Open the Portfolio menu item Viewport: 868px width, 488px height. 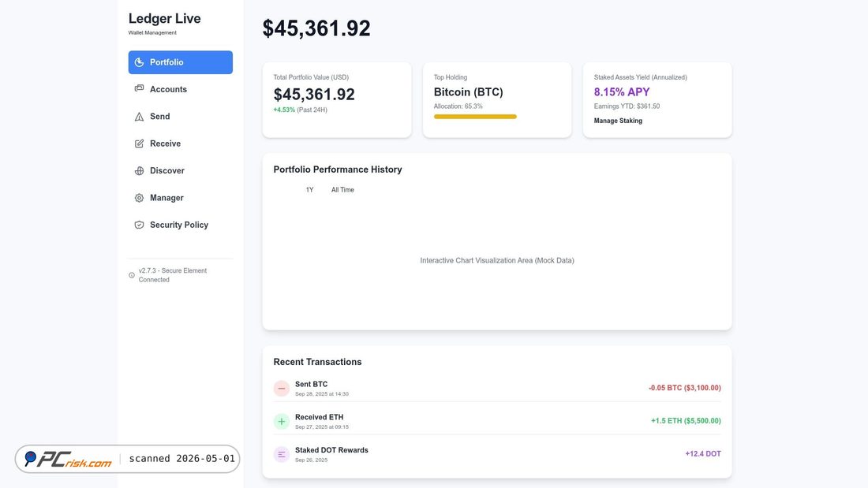181,62
